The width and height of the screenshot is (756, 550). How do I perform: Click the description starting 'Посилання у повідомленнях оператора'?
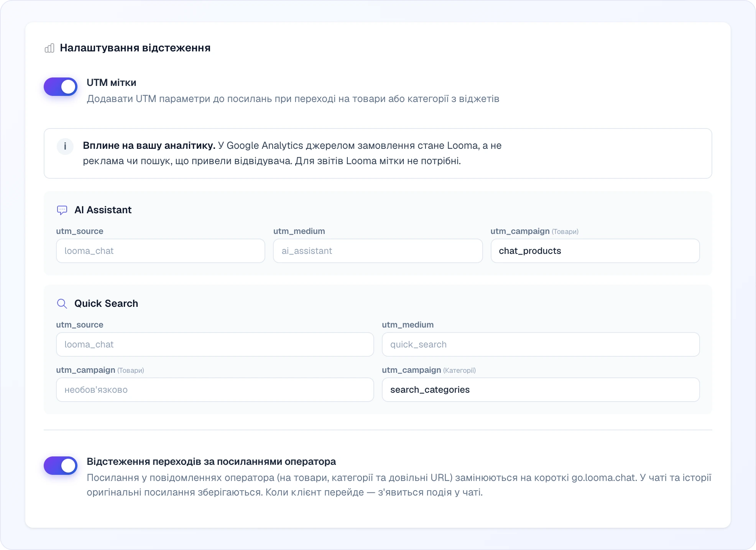[399, 485]
